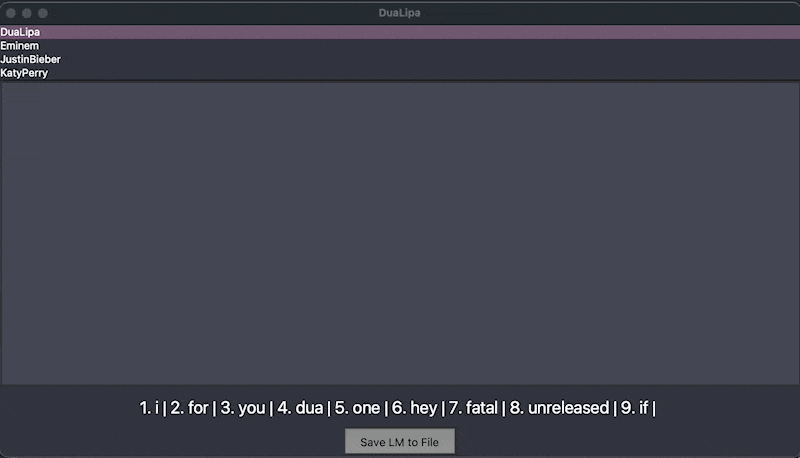Screen dimensions: 800x458
Task: Click inside the large text area
Action: click(x=400, y=233)
